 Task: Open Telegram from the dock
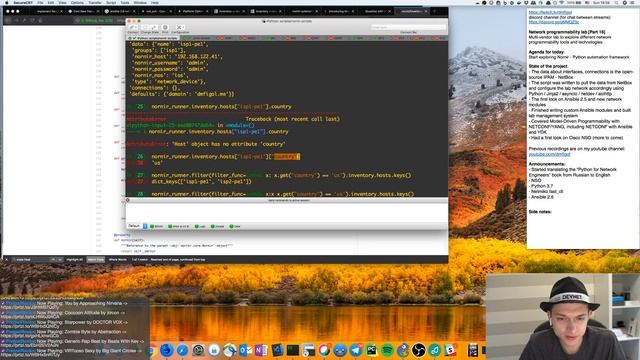pyautogui.click(x=356, y=350)
